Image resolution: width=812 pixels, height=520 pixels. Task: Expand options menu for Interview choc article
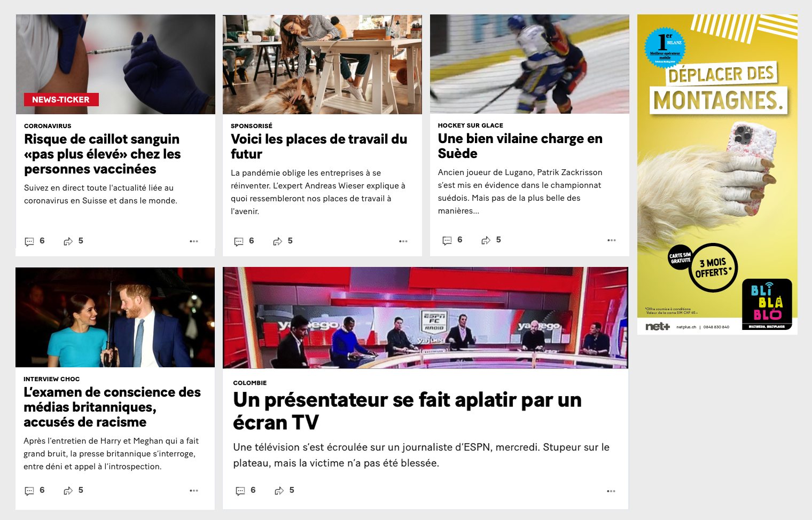194,491
